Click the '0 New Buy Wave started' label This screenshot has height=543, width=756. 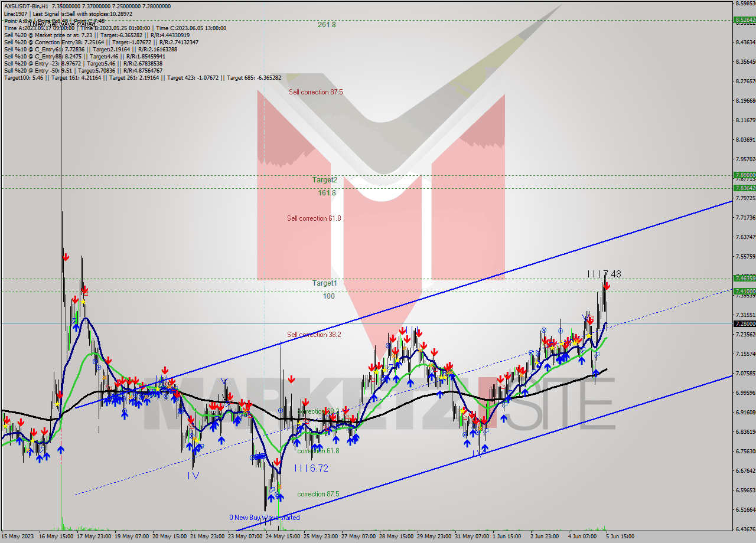[265, 518]
